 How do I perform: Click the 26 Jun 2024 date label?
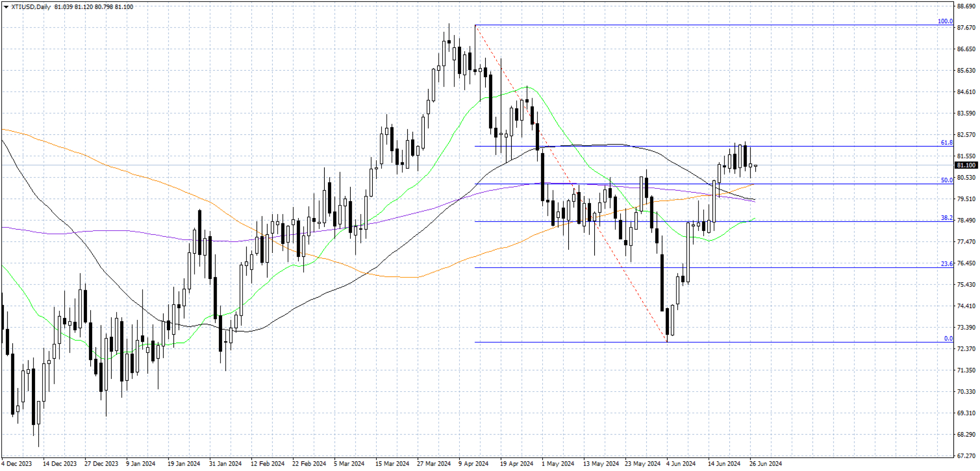pos(765,464)
